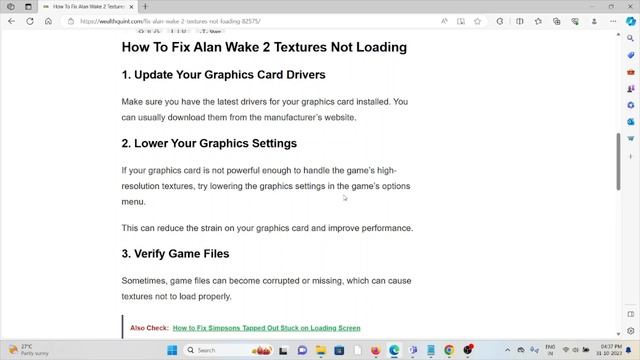The height and width of the screenshot is (360, 640).
Task: Open sidebar Outlook icon
Action: pos(631,122)
